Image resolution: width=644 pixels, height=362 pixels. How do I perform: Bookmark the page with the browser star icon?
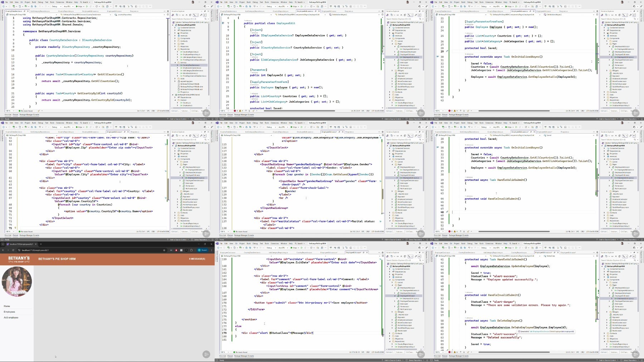click(164, 250)
